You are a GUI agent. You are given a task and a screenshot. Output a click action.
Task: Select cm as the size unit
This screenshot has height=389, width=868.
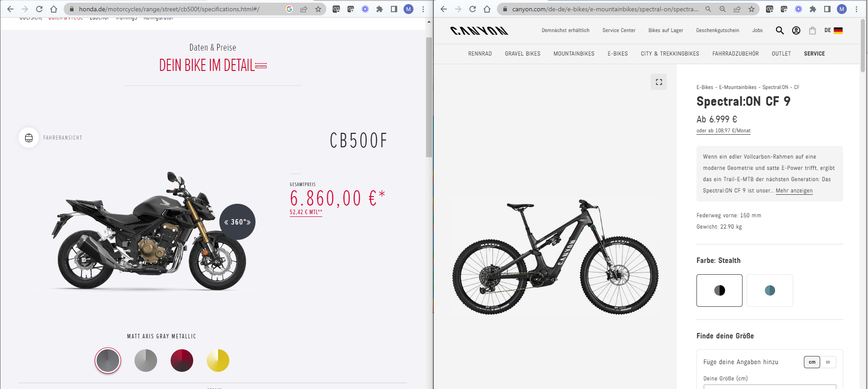coord(812,362)
